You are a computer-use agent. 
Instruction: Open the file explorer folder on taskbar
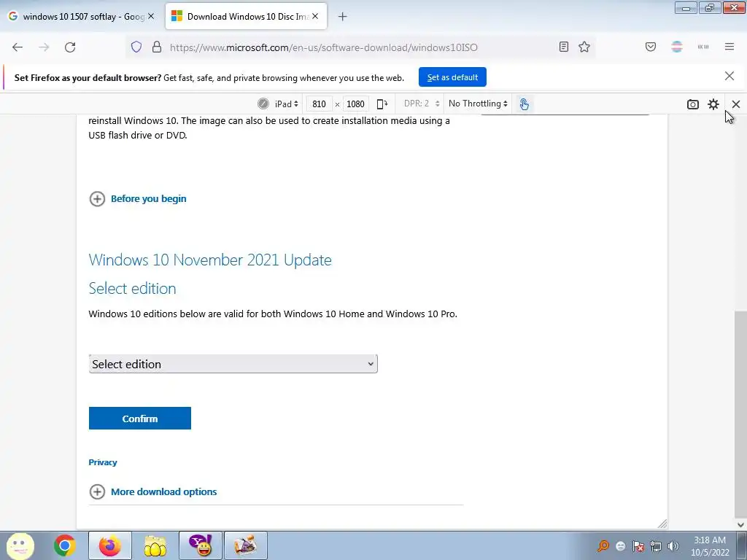pos(155,545)
